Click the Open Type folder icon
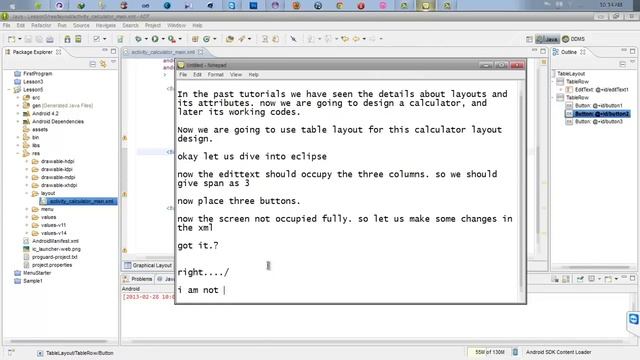Image resolution: width=640 pixels, height=360 pixels. pyautogui.click(x=230, y=39)
